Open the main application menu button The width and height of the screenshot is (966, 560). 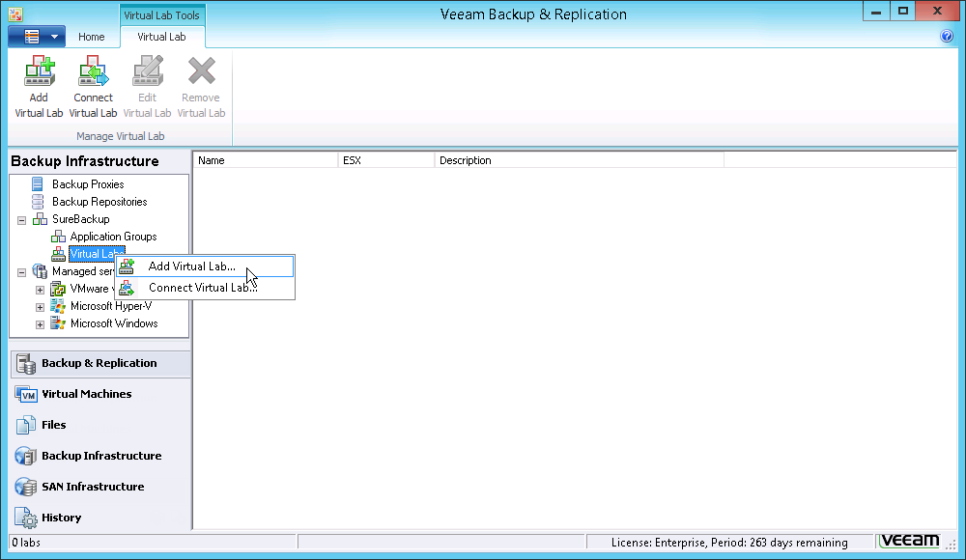tap(37, 37)
